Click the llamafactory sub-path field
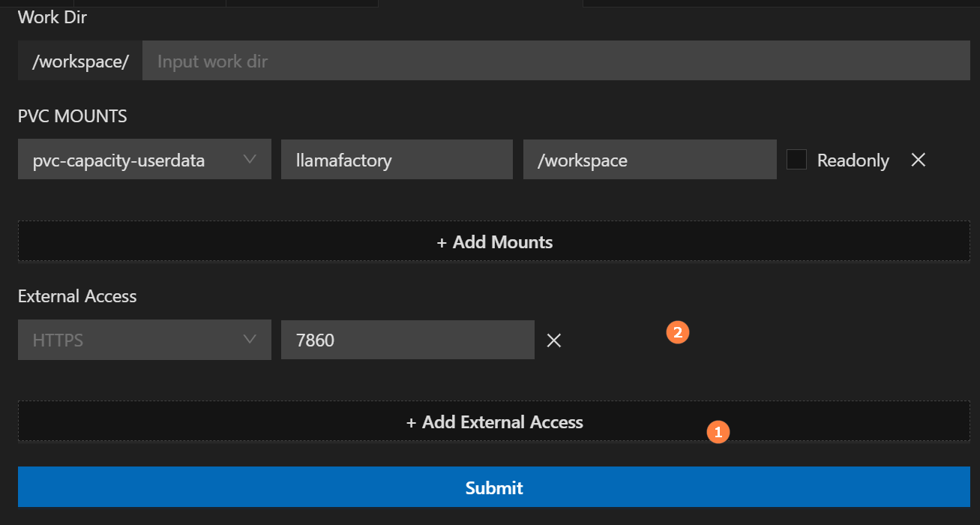Screen dimensions: 980x525 [x=396, y=160]
